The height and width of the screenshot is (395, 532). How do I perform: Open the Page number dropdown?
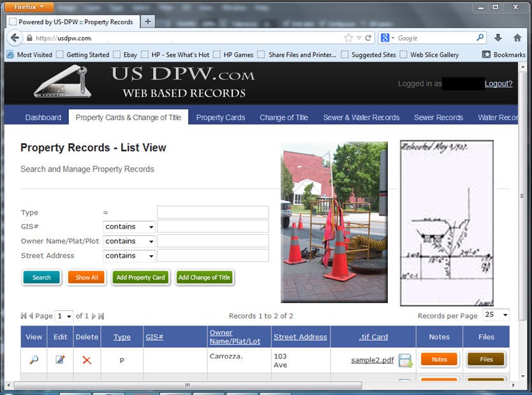click(x=64, y=316)
